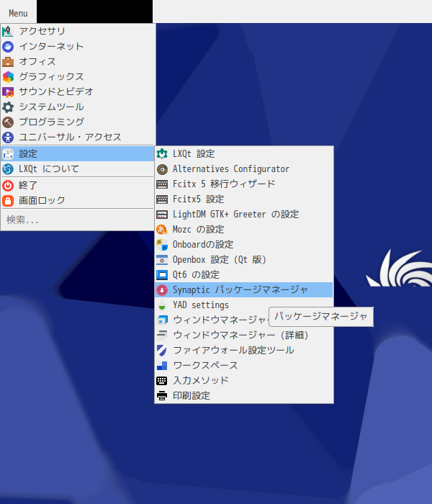Click the Onboardの設定 icon
The height and width of the screenshot is (504, 432).
coord(162,245)
